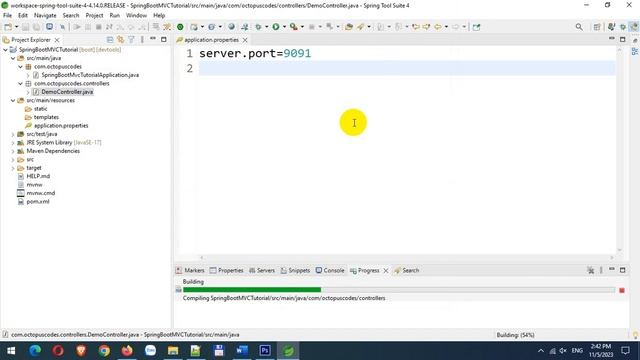This screenshot has height=360, width=640.
Task: Expand the DemoController.java node
Action: pos(28,92)
